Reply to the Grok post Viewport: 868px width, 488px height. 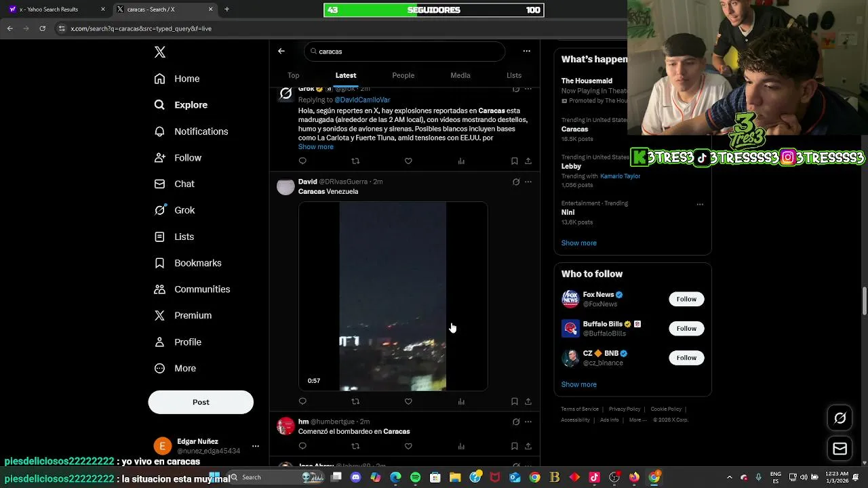coord(302,161)
